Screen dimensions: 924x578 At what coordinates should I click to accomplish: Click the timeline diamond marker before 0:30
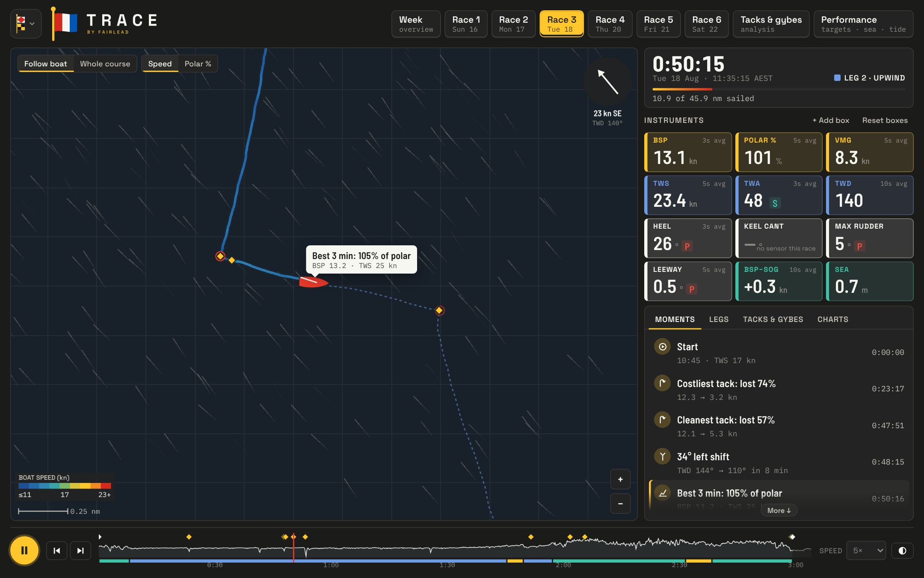(x=189, y=537)
